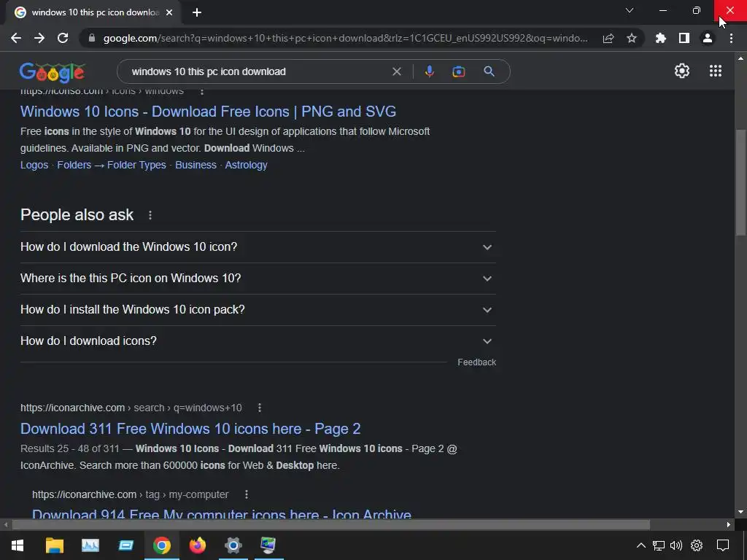This screenshot has height=560, width=747.
Task: View site information via the lock icon
Action: click(92, 38)
